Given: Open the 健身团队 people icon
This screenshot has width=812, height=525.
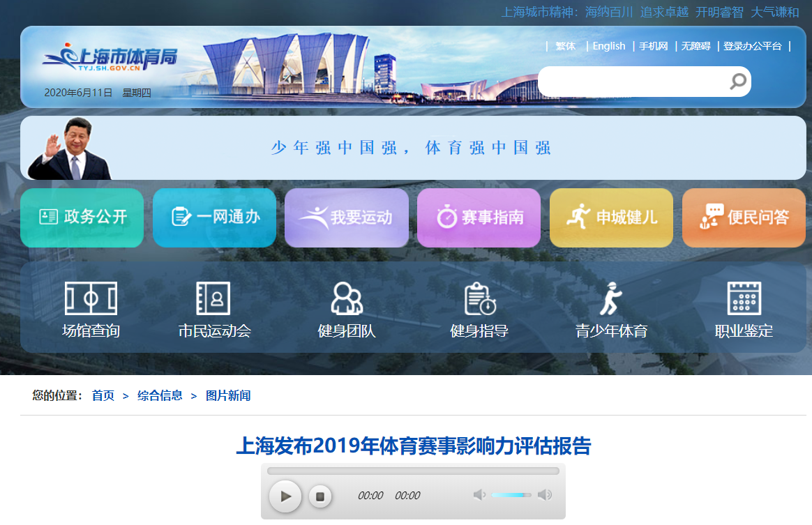Looking at the screenshot, I should pyautogui.click(x=347, y=298).
